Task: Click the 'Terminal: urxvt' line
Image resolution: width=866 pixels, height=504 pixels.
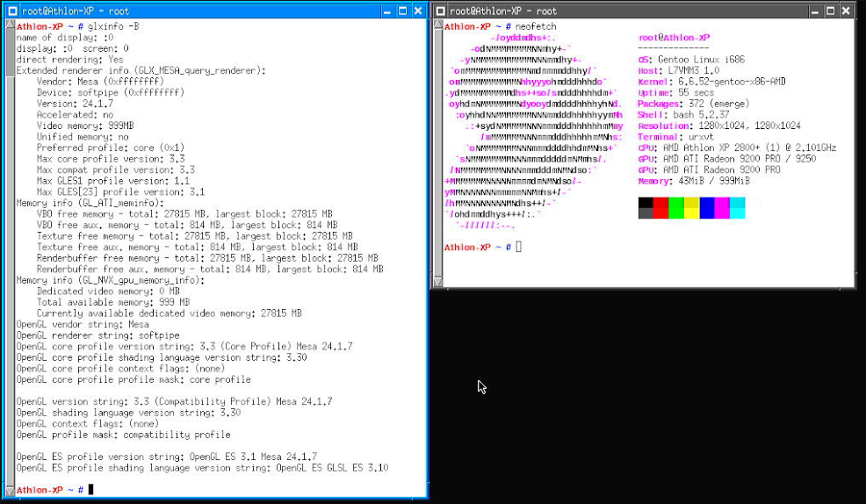Action: tap(676, 137)
